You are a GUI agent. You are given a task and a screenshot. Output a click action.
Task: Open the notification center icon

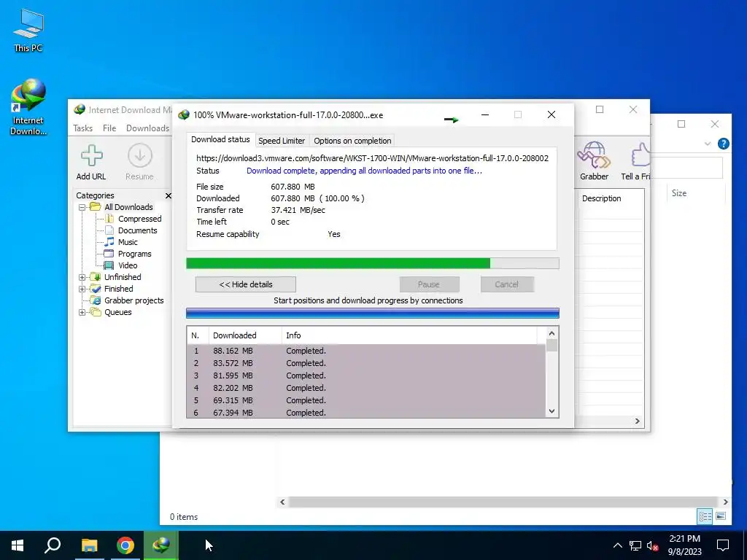[x=723, y=545]
